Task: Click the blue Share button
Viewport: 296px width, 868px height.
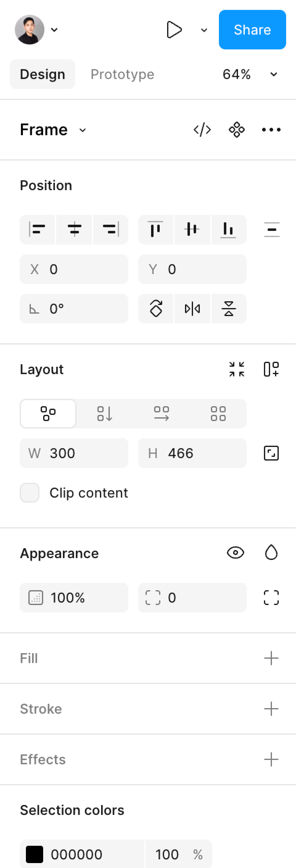Action: coord(252,30)
